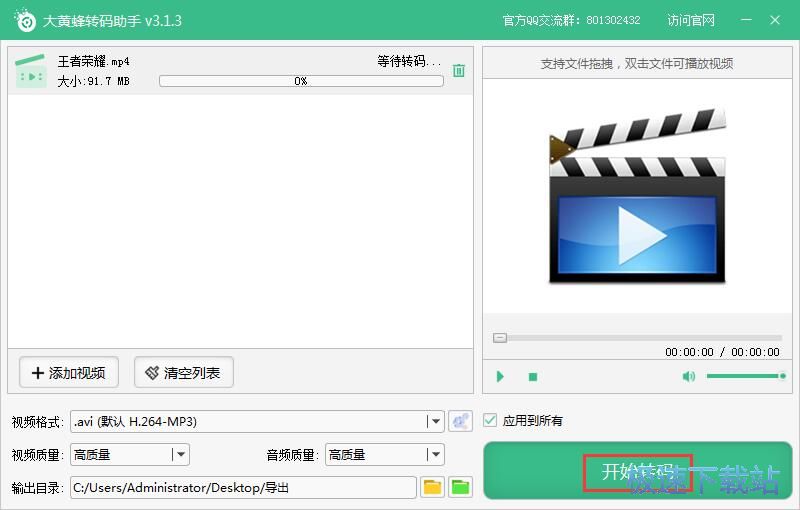
Task: Click the app logo in title bar
Action: tap(25, 20)
